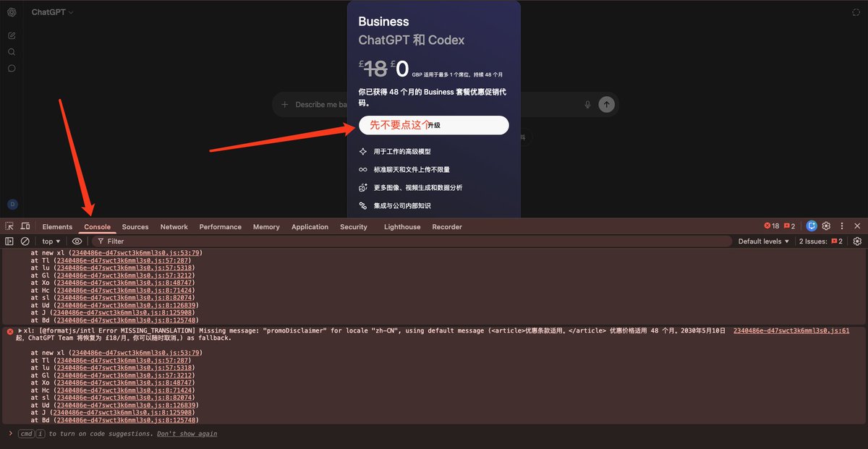Switch to the Network tab
The width and height of the screenshot is (868, 449).
pyautogui.click(x=174, y=227)
